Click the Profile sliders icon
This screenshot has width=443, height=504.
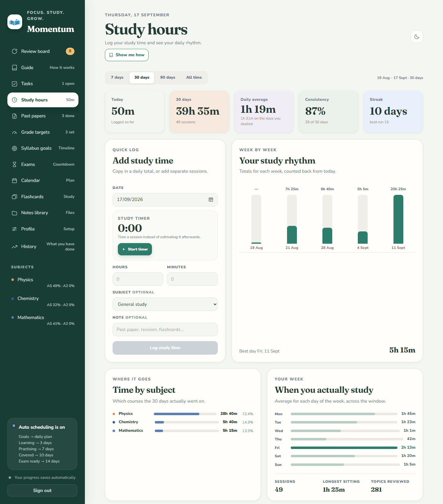click(x=14, y=229)
